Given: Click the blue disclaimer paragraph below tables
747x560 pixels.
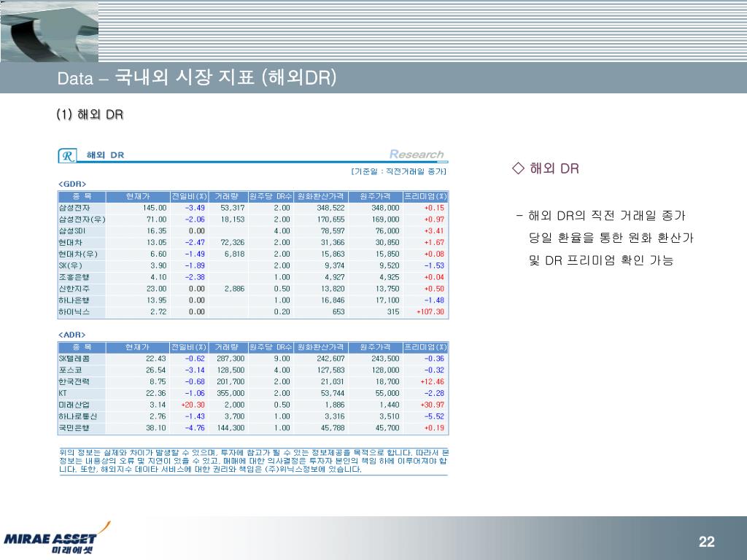Looking at the screenshot, I should coord(253,461).
